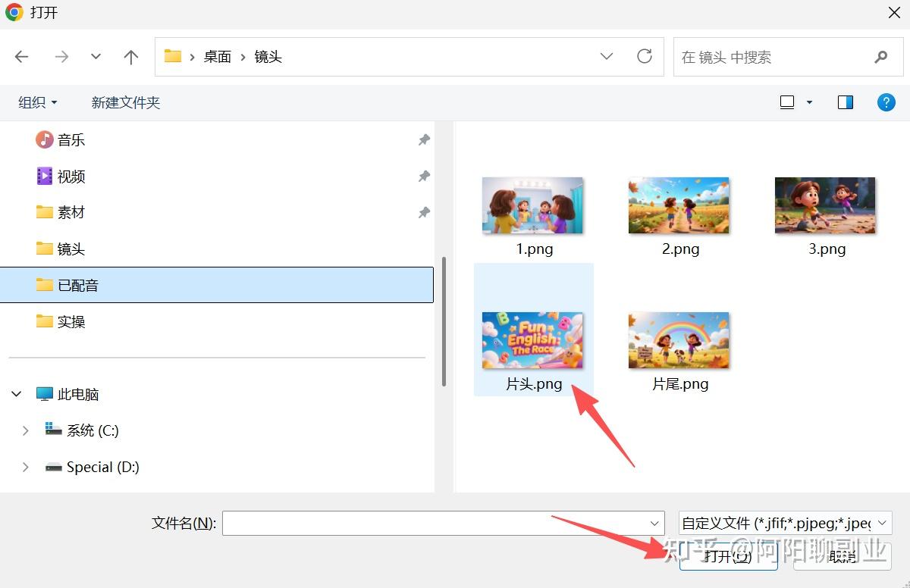This screenshot has height=588, width=910.
Task: Open the 视频 quick access folder
Action: click(x=71, y=177)
